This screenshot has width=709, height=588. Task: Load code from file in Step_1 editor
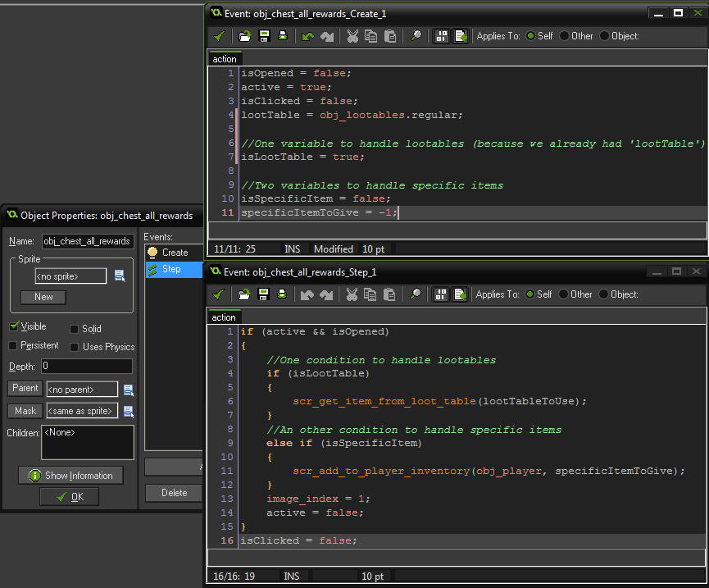click(x=243, y=294)
